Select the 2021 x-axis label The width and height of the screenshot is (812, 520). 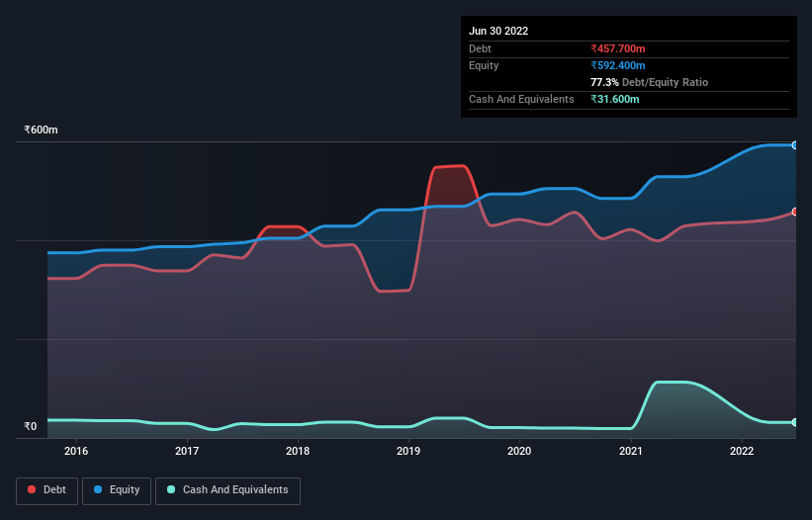tap(631, 451)
